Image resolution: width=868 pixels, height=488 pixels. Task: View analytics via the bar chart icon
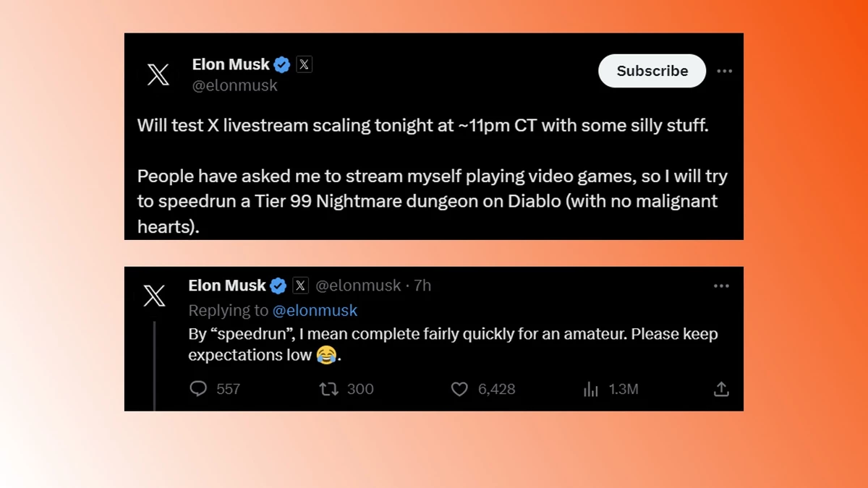click(x=591, y=390)
